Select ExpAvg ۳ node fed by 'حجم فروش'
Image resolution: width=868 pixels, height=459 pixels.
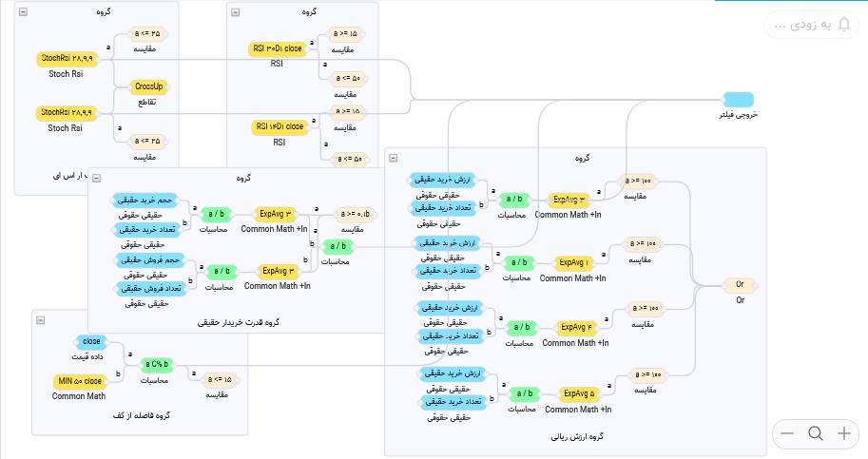[279, 272]
